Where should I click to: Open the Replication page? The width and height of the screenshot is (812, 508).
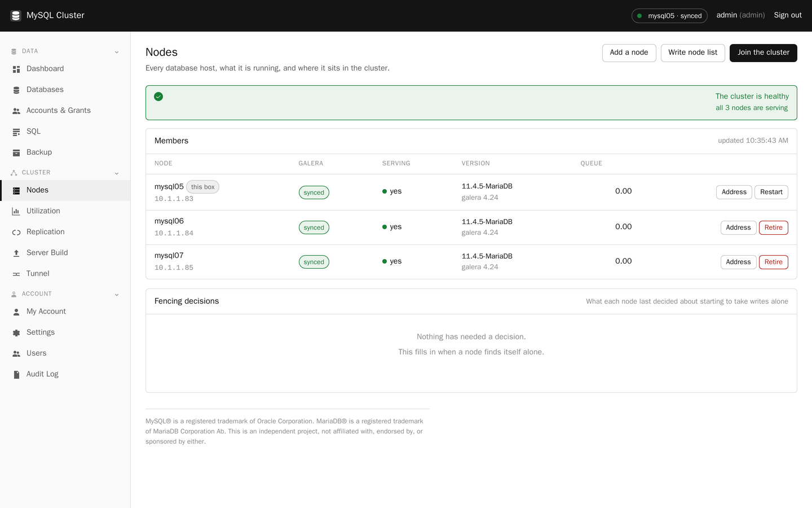(65, 232)
